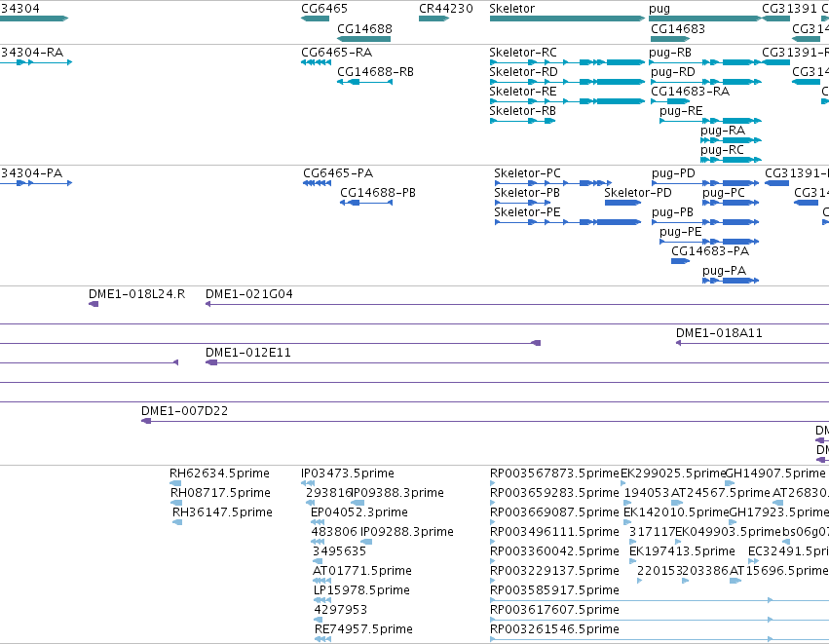This screenshot has width=829, height=644.
Task: Click transcript pug-RD
Action: click(x=706, y=82)
